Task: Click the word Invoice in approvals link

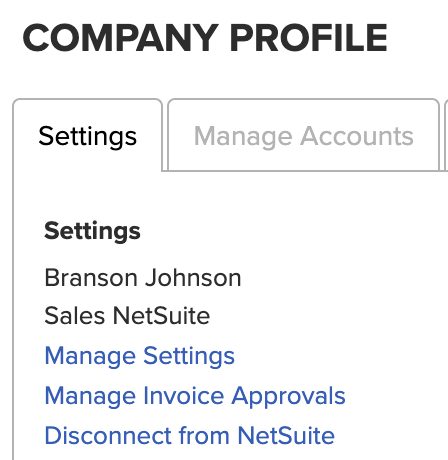Action: 184,396
